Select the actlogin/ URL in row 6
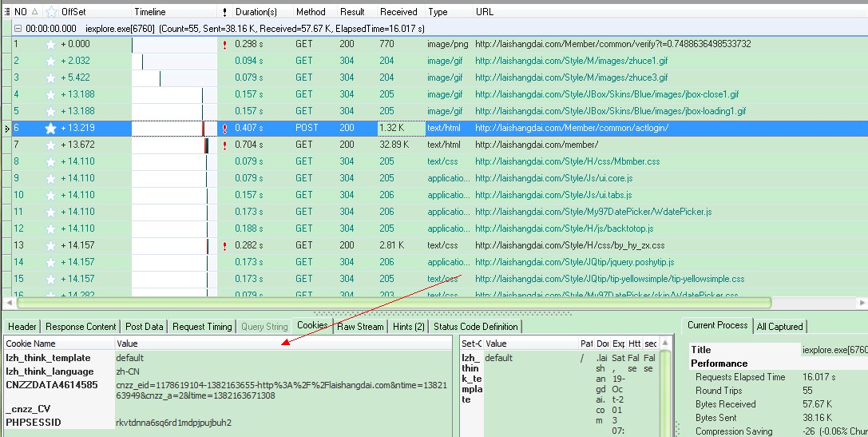 click(572, 129)
